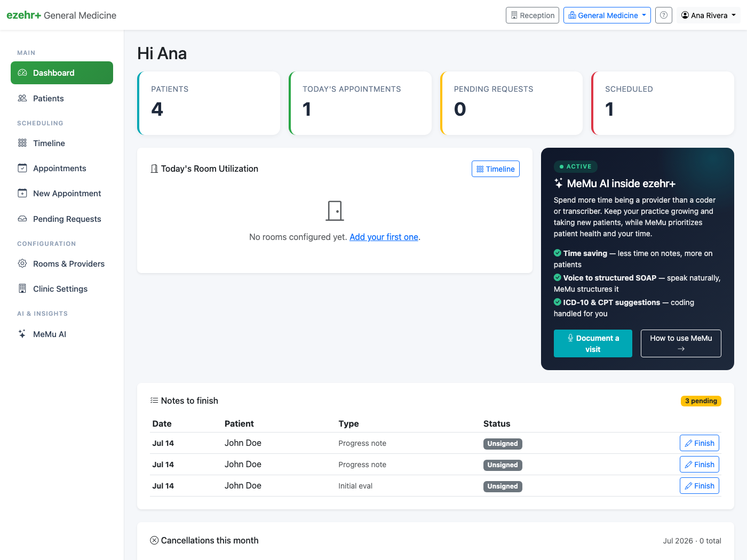Open the General Medicine clinic dropdown
Screen dimensions: 747x560
(607, 15)
